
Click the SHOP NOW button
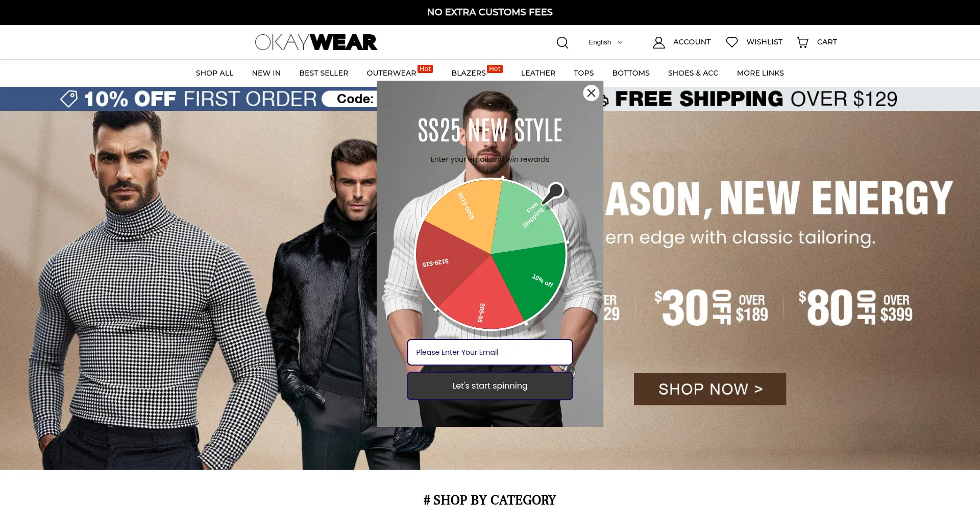(x=709, y=389)
